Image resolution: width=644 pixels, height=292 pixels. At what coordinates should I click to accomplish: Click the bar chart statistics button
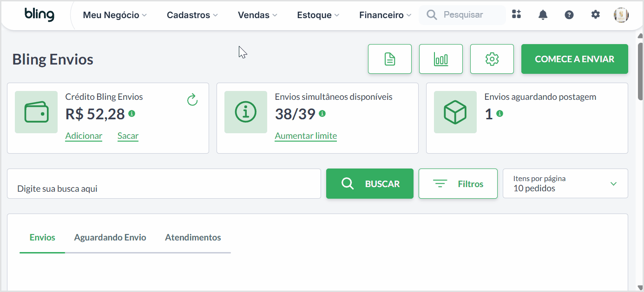(441, 59)
